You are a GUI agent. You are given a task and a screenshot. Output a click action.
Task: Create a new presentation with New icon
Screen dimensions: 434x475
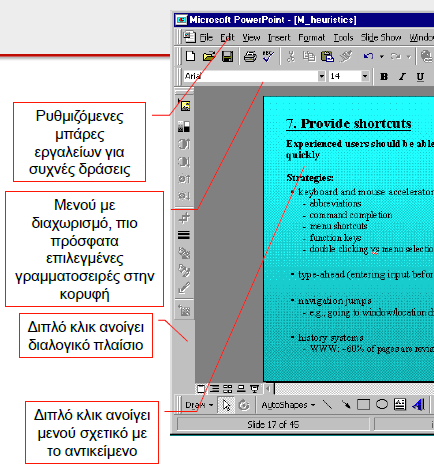[190, 56]
